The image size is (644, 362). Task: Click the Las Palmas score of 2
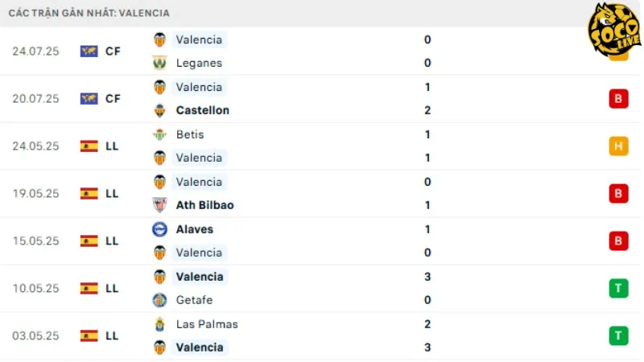coord(427,324)
